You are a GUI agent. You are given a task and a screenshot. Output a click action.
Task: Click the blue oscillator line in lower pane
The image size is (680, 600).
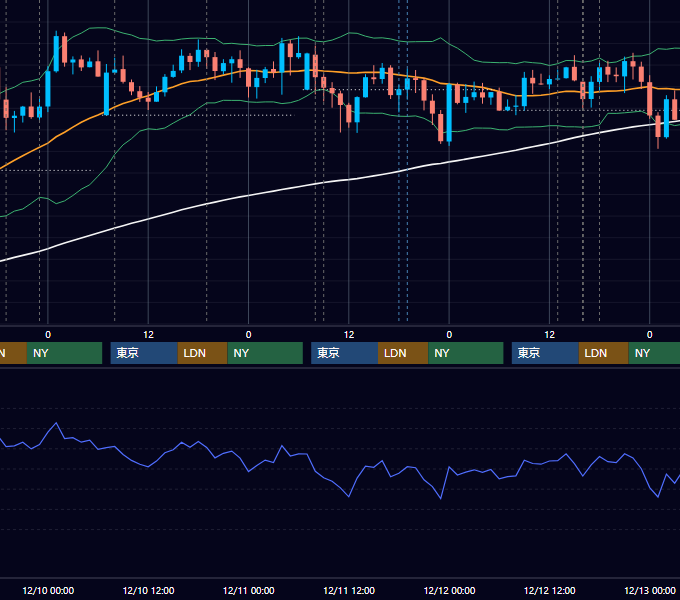tap(349, 496)
